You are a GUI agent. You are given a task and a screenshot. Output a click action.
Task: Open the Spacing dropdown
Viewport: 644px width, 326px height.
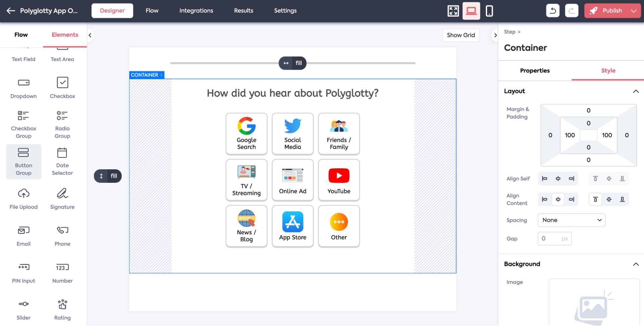tap(571, 220)
